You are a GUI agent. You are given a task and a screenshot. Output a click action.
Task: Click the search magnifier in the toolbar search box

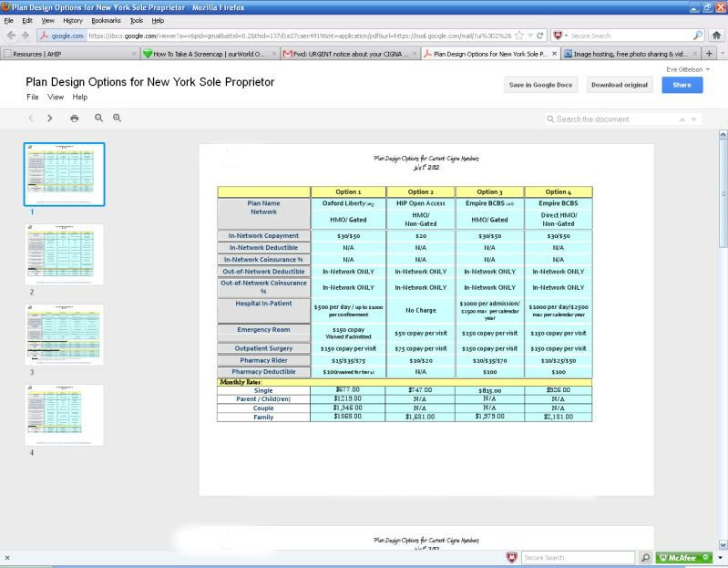pyautogui.click(x=698, y=36)
